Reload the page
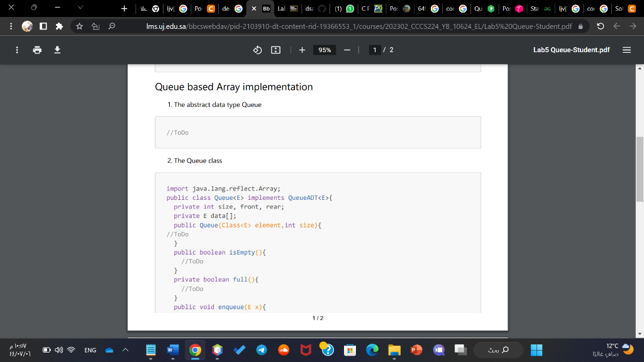 [x=601, y=26]
